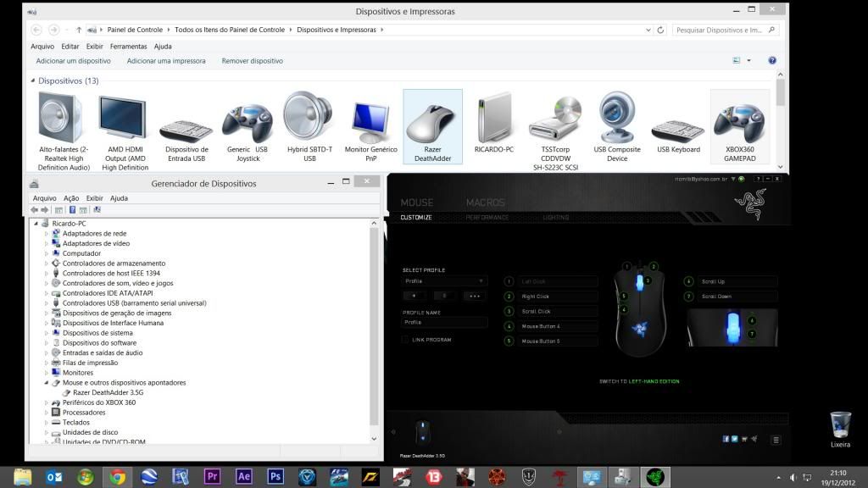
Task: Click the Help icon in Gerenciador de Dispositivos toolbar
Action: coord(72,210)
